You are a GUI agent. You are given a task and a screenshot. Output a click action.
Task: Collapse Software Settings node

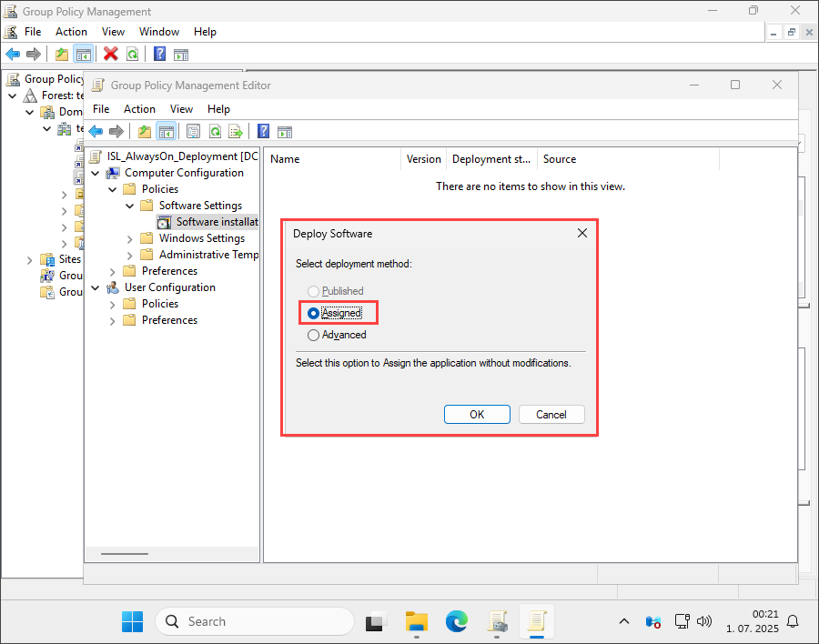coord(129,206)
